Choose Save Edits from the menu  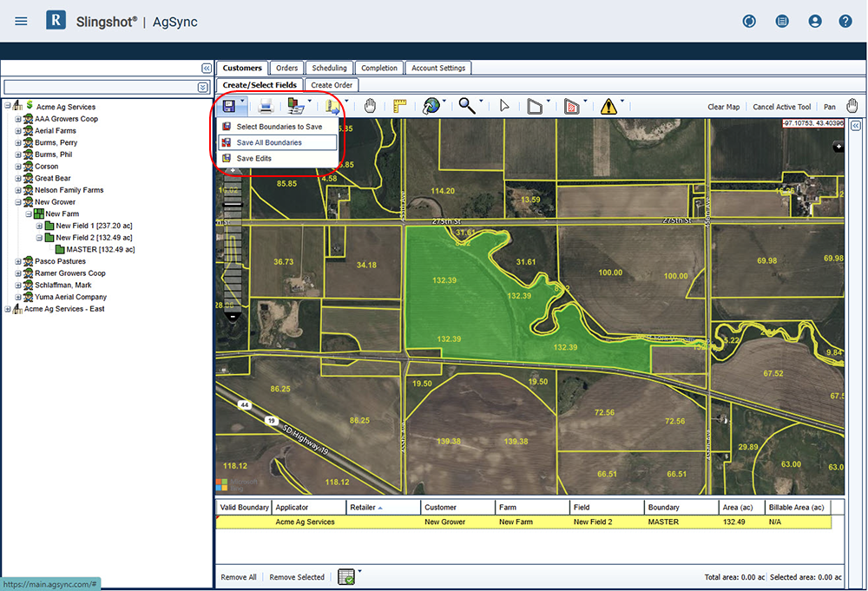(278, 158)
